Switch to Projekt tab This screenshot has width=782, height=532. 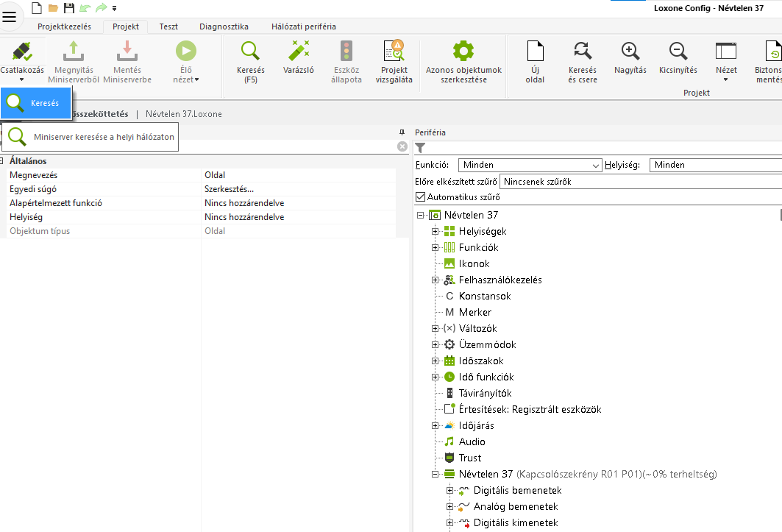click(126, 26)
